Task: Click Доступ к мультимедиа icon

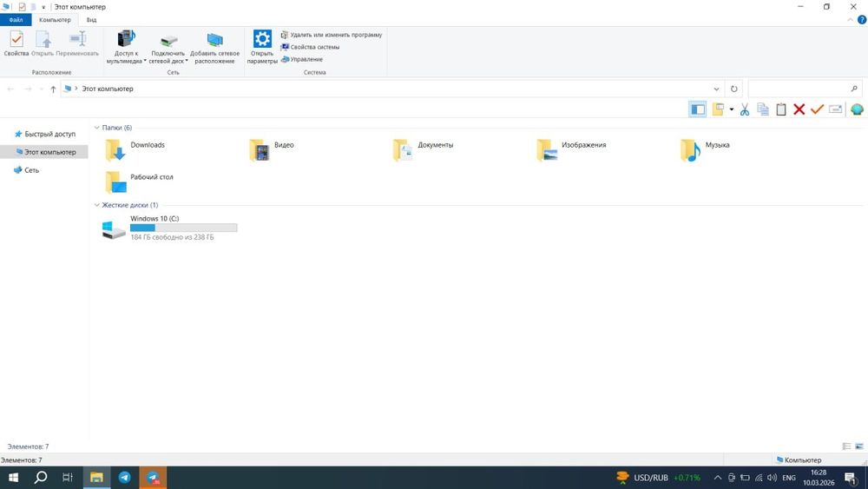Action: coord(126,39)
